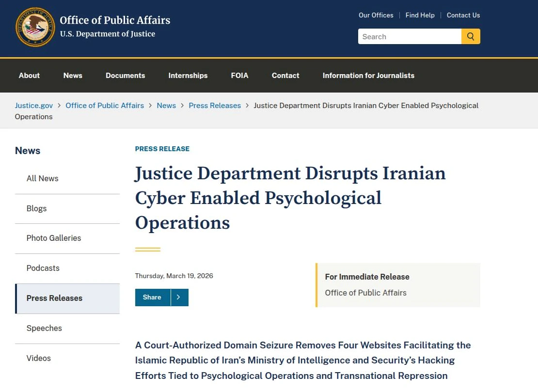Open the News navigation item
Screen dimensions: 538x392
click(73, 76)
